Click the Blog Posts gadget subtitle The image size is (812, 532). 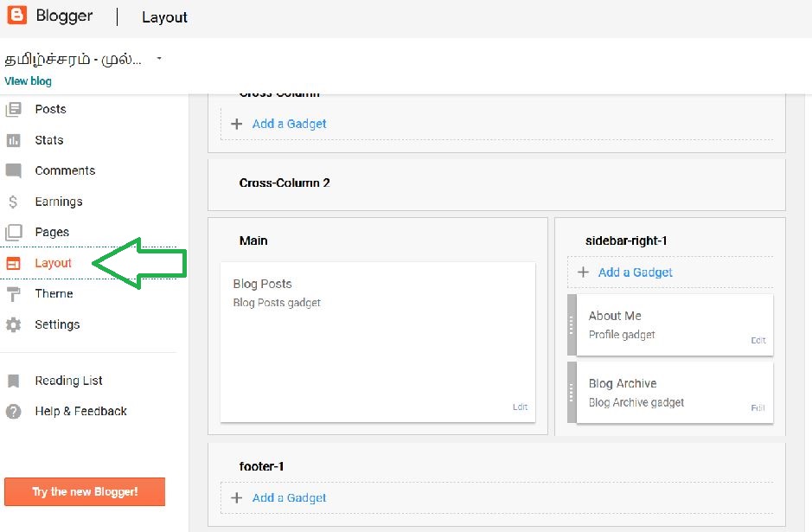pos(277,303)
